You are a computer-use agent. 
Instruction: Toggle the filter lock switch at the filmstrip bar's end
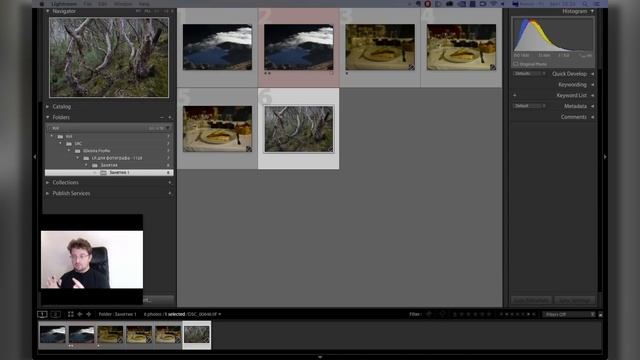(x=600, y=314)
